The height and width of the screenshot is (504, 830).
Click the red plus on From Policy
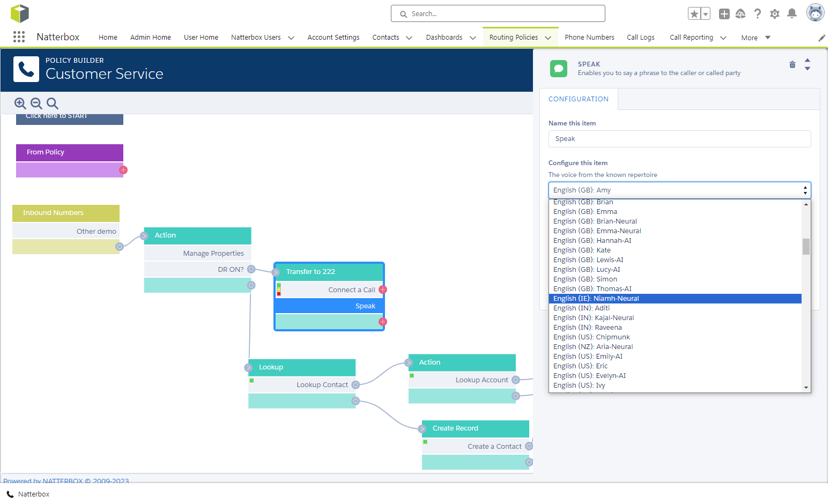tap(123, 170)
